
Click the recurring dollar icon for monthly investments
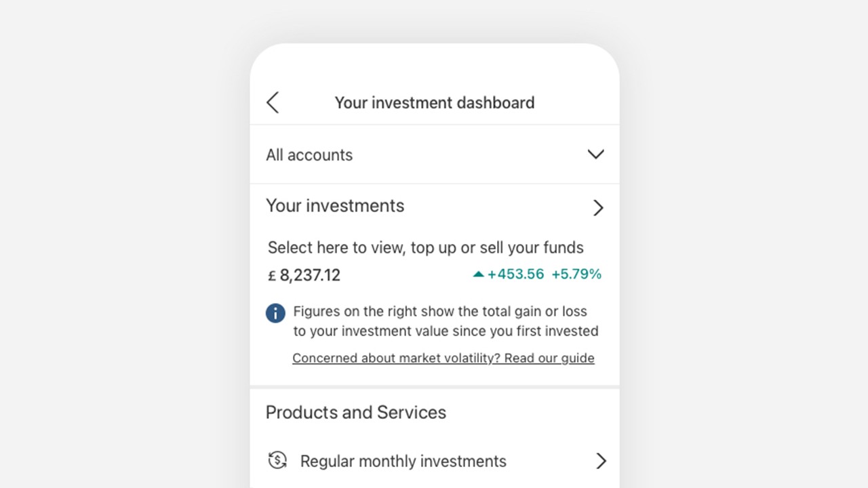click(277, 460)
